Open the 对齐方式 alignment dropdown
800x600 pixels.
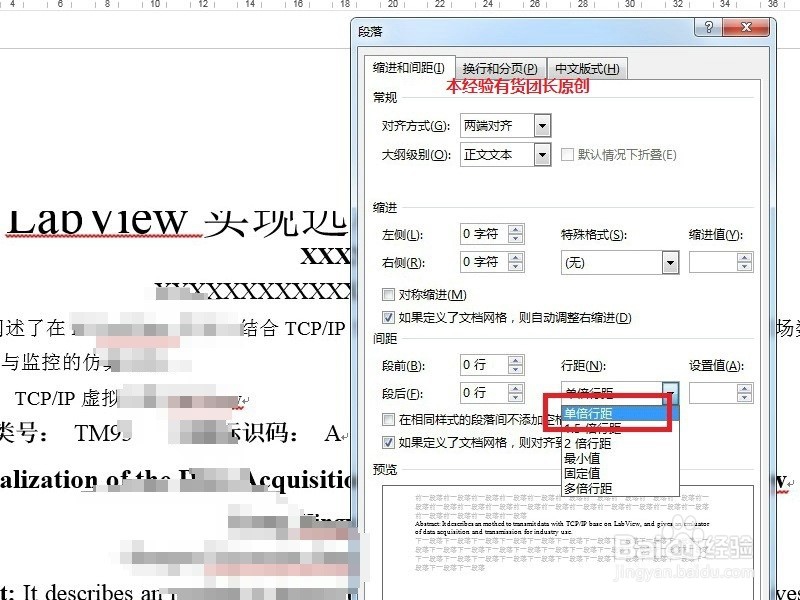542,126
